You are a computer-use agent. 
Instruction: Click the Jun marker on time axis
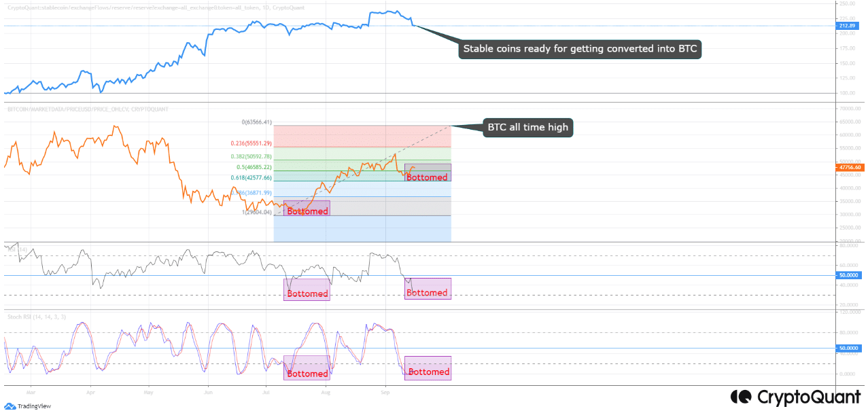(209, 392)
